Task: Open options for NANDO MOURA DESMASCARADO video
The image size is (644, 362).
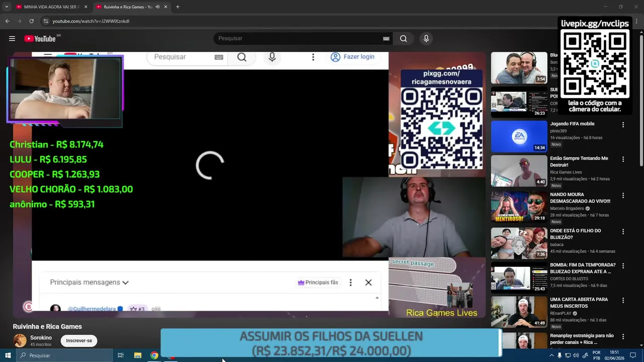Action: point(623,196)
